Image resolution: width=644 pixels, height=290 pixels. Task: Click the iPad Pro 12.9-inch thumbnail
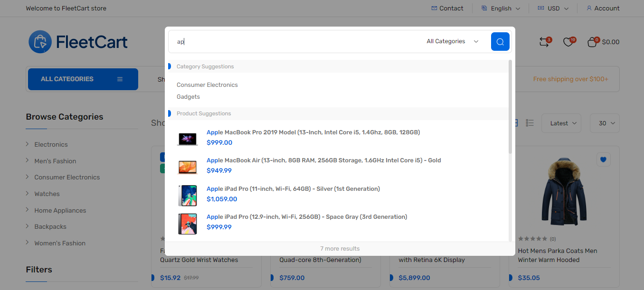pos(188,224)
